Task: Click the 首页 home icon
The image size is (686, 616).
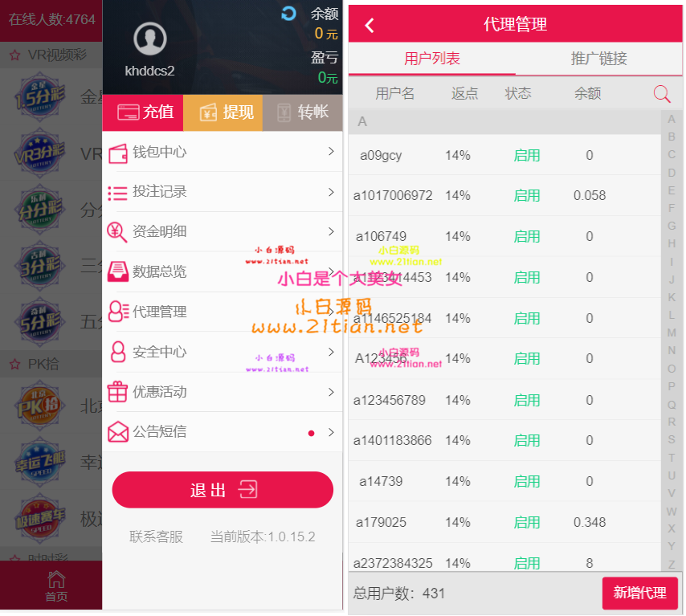Action: [56, 585]
